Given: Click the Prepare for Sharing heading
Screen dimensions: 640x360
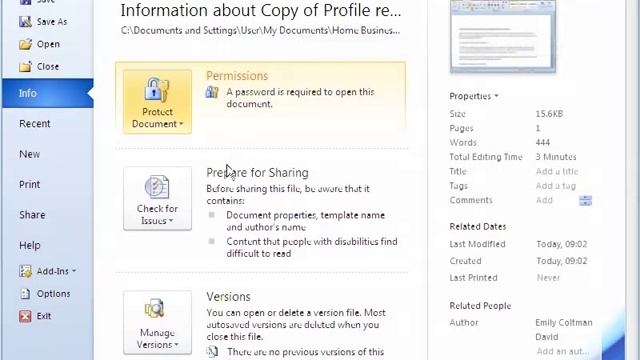Looking at the screenshot, I should 257,173.
